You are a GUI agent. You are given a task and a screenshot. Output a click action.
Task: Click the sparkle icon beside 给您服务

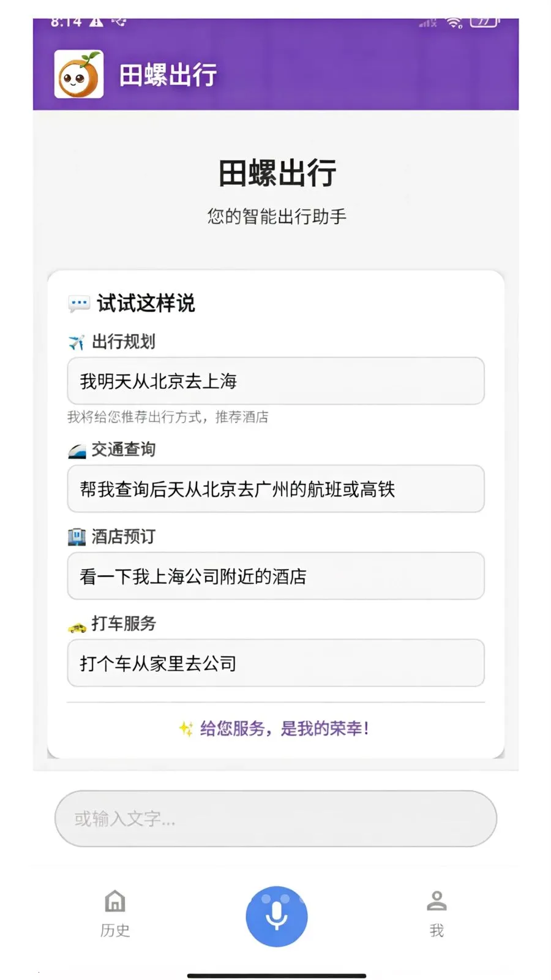186,728
